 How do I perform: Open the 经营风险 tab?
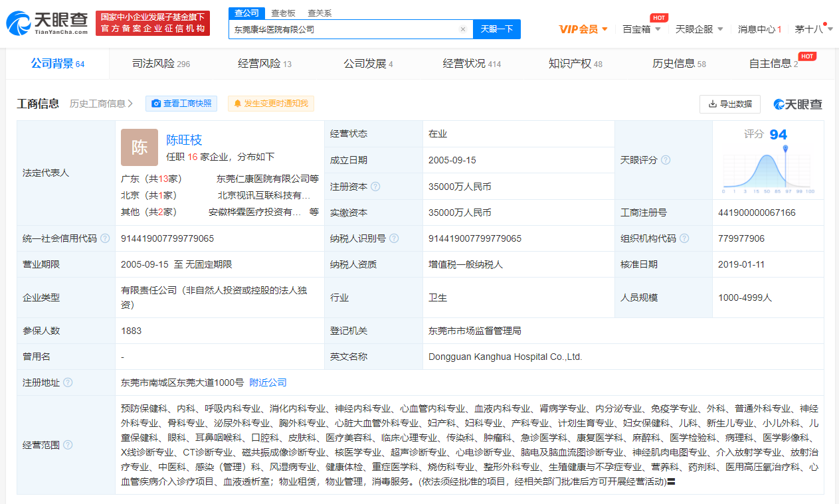coord(264,64)
